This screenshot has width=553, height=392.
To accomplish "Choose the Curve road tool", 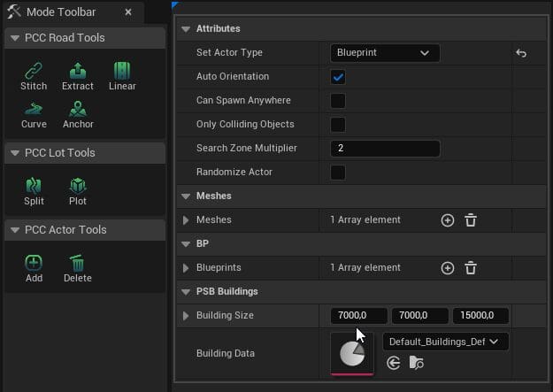I will 34,114.
